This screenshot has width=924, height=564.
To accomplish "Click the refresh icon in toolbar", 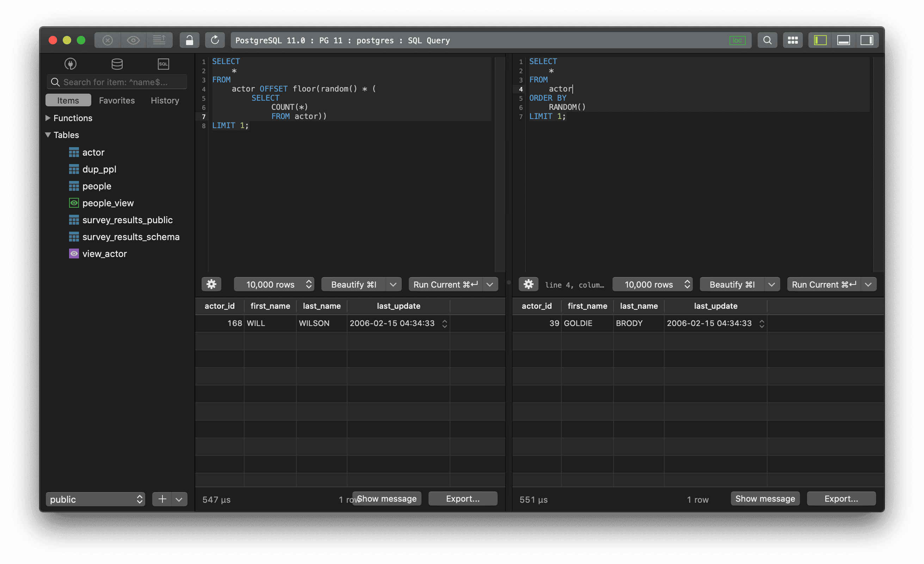I will 215,40.
